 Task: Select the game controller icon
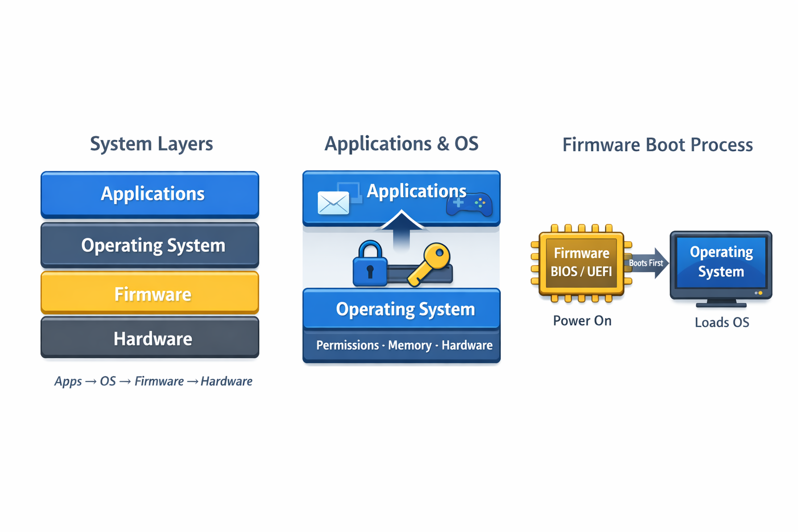471,204
